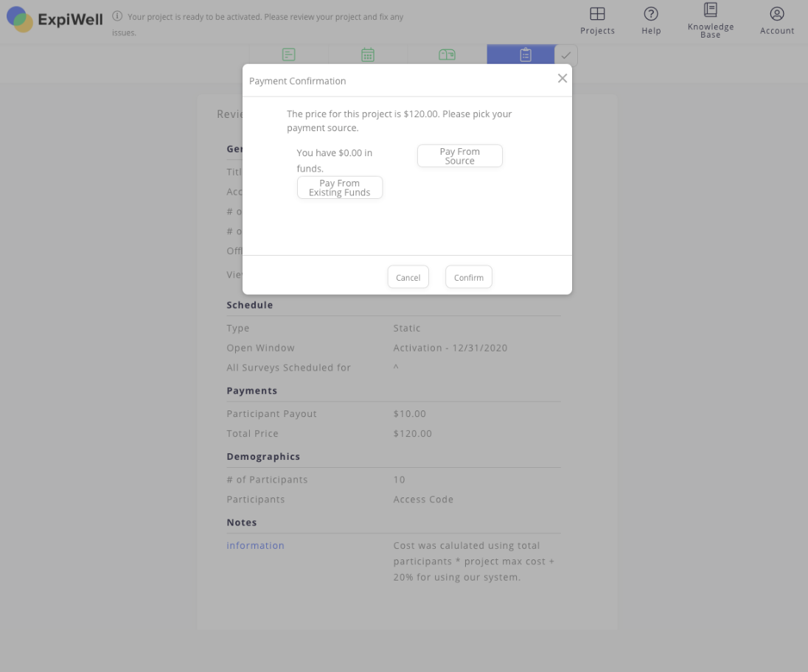This screenshot has height=672, width=808.
Task: Click the 'Static' schedule type value
Action: 406,328
